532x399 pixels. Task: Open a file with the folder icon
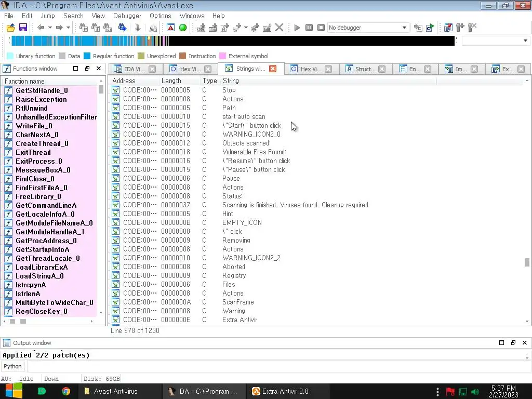click(10, 28)
